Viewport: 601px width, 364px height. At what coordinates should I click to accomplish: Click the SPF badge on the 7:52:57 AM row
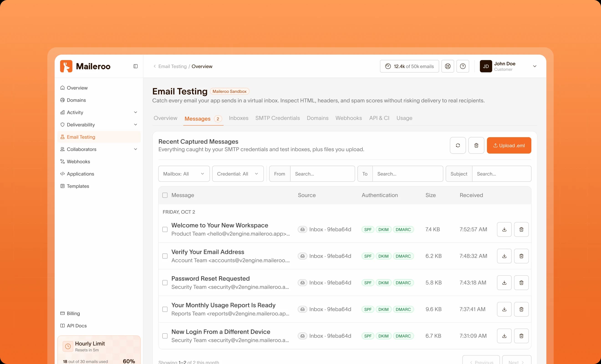point(368,229)
